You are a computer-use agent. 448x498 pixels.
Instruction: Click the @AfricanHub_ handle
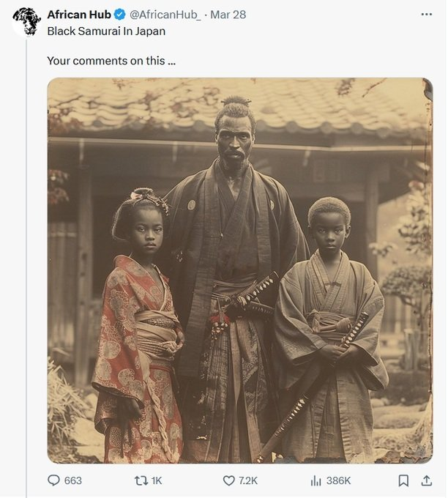click(x=165, y=15)
